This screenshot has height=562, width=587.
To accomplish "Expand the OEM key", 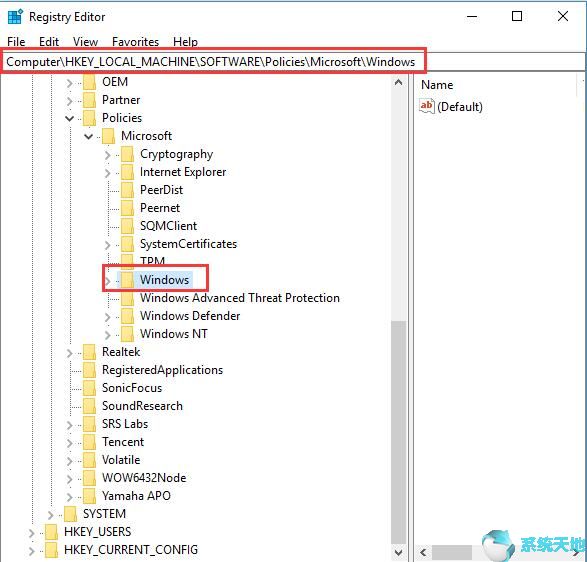I will [x=70, y=83].
